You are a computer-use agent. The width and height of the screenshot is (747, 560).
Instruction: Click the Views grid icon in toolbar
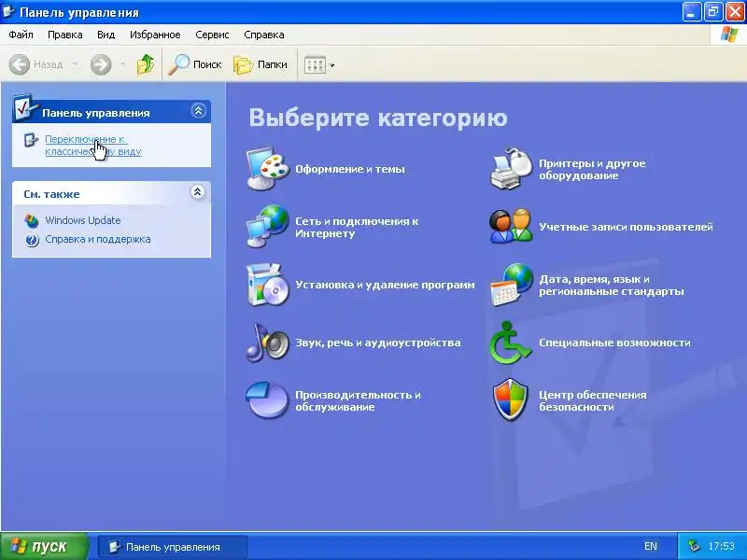tap(315, 64)
